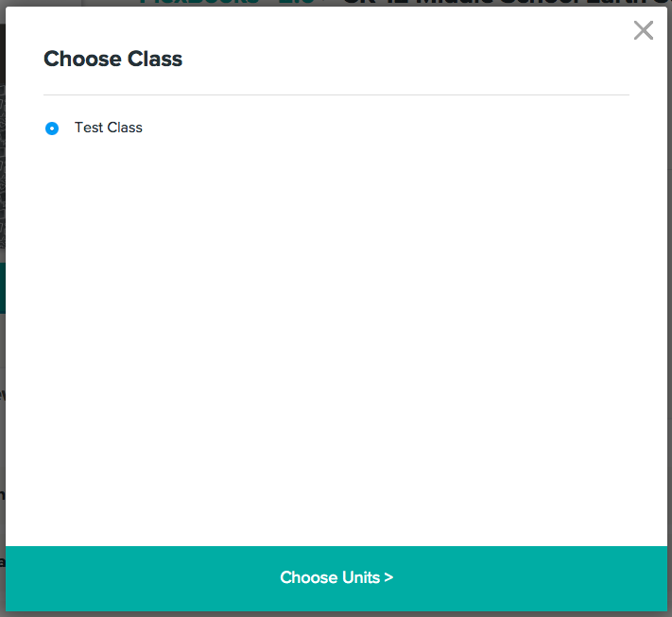Dismiss the modal using the gray X icon
672x617 pixels.
[644, 30]
